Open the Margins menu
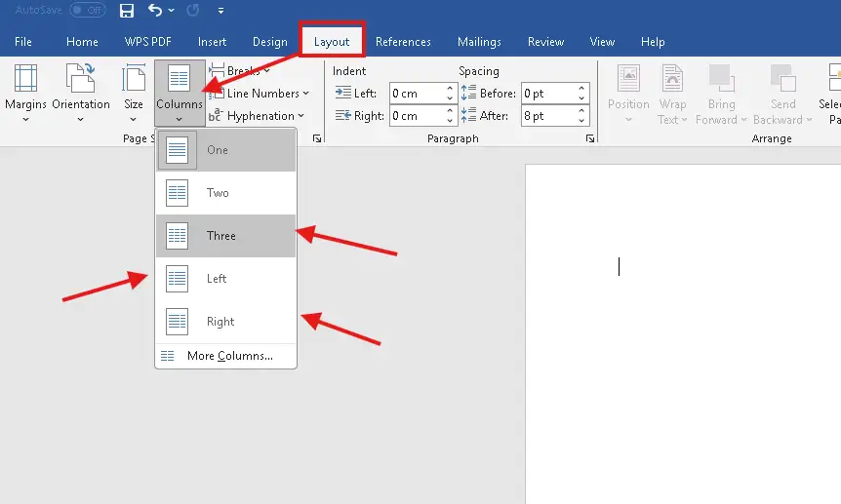This screenshot has width=841, height=504. coord(25,94)
